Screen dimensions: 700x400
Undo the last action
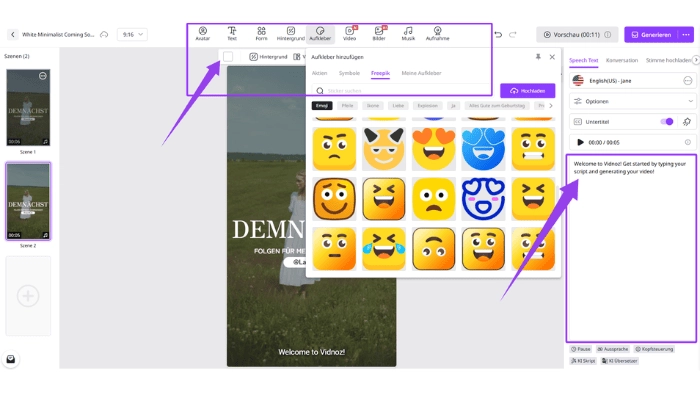(x=498, y=34)
